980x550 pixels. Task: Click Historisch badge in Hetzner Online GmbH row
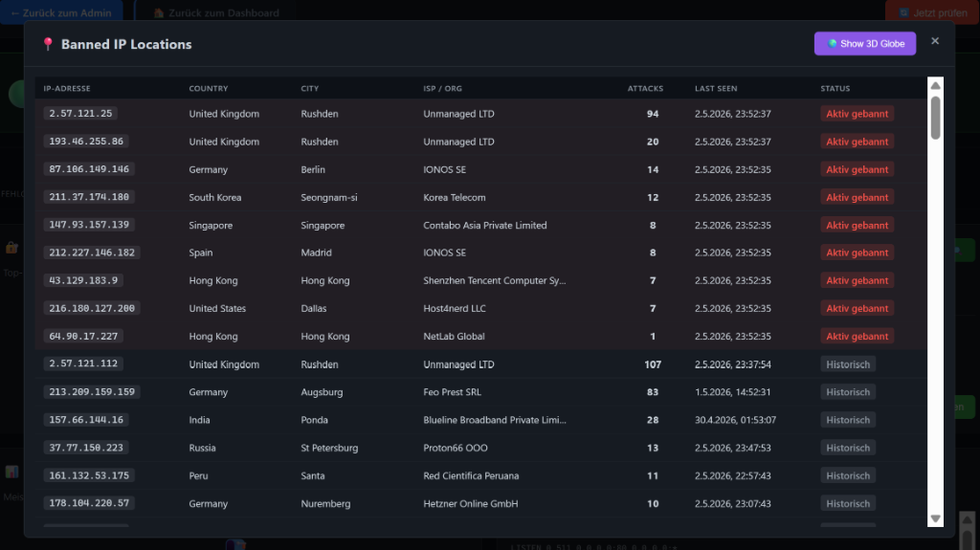pos(848,503)
